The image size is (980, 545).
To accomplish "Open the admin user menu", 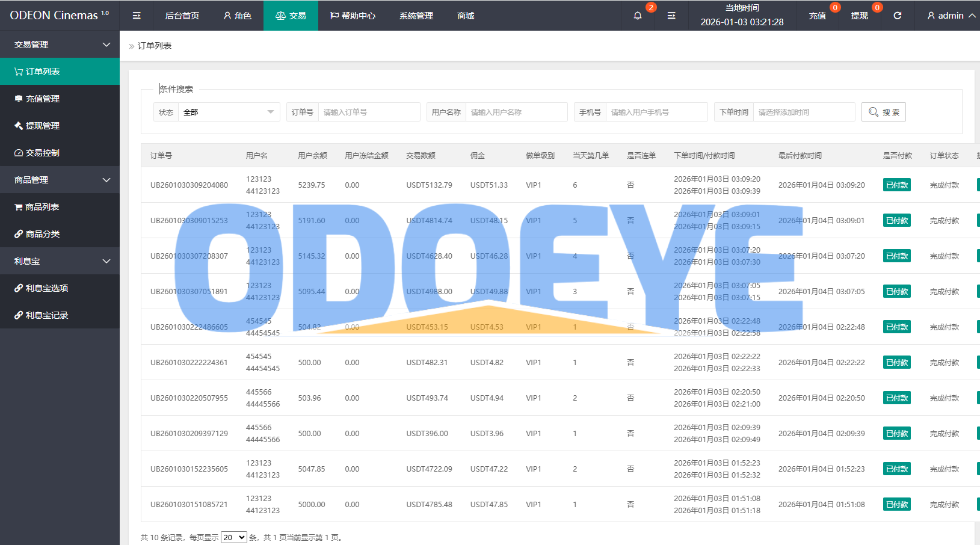I will tap(951, 16).
